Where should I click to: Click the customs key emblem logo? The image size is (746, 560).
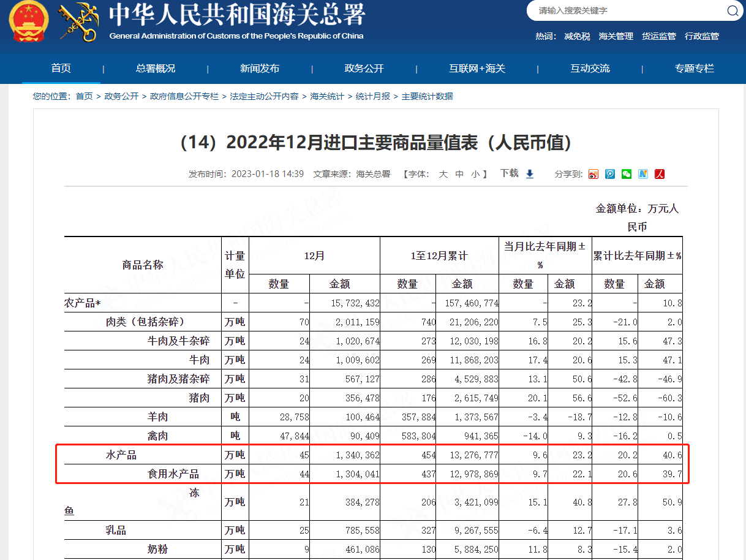click(x=78, y=21)
